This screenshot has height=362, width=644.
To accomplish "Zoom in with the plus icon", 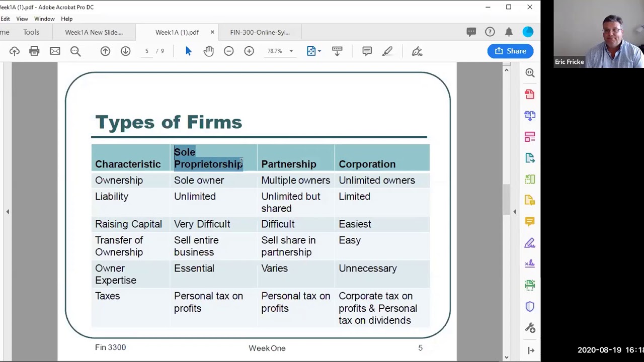I will tap(249, 51).
